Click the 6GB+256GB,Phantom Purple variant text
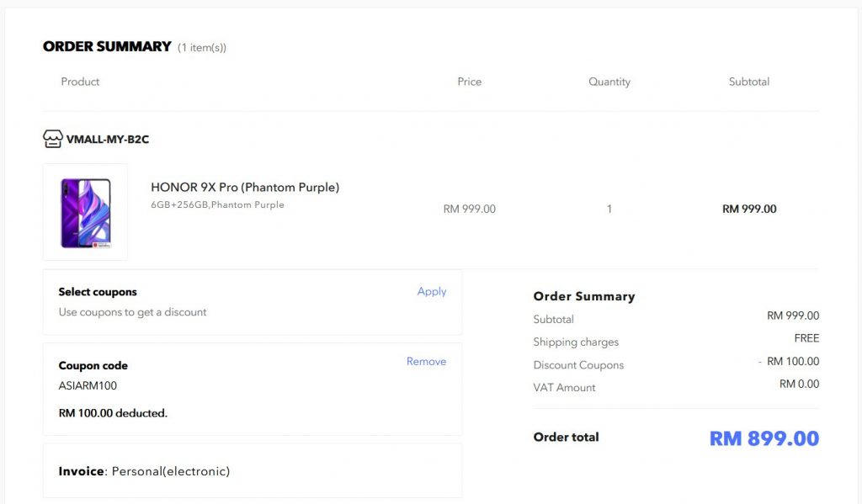 point(218,205)
